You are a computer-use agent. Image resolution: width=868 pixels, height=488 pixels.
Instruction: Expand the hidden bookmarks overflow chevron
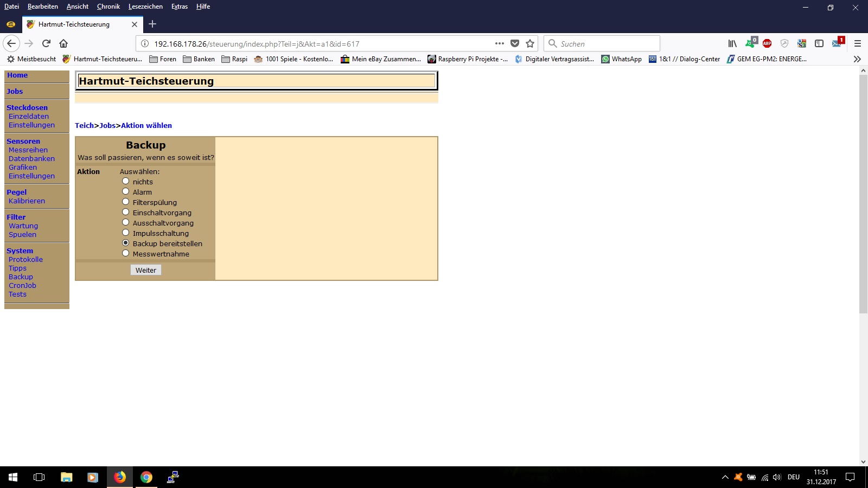pyautogui.click(x=857, y=59)
